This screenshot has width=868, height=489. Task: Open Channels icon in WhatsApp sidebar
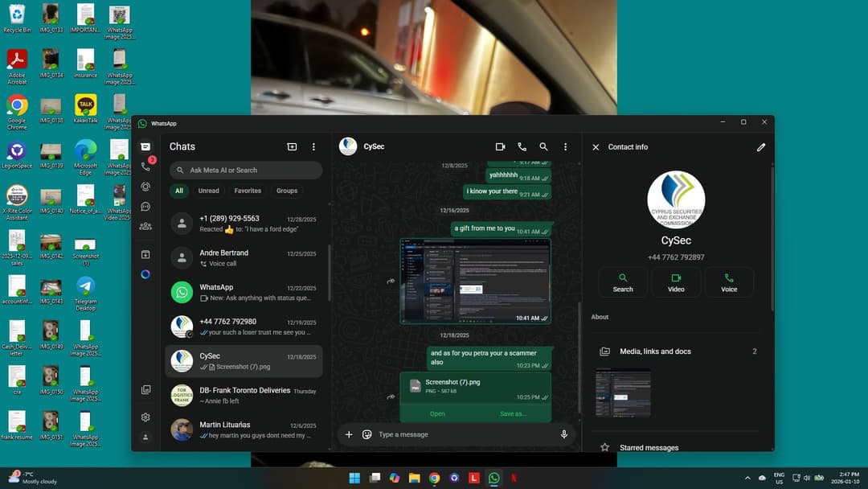pos(145,207)
